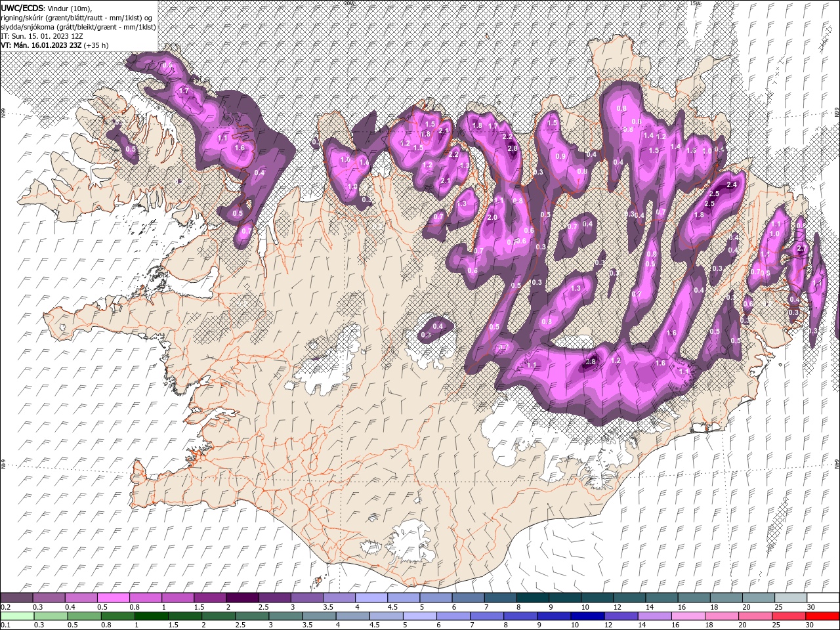Viewport: 840px width, 630px height.
Task: Click the '2.4' snowfall value on the map
Action: pos(732,185)
